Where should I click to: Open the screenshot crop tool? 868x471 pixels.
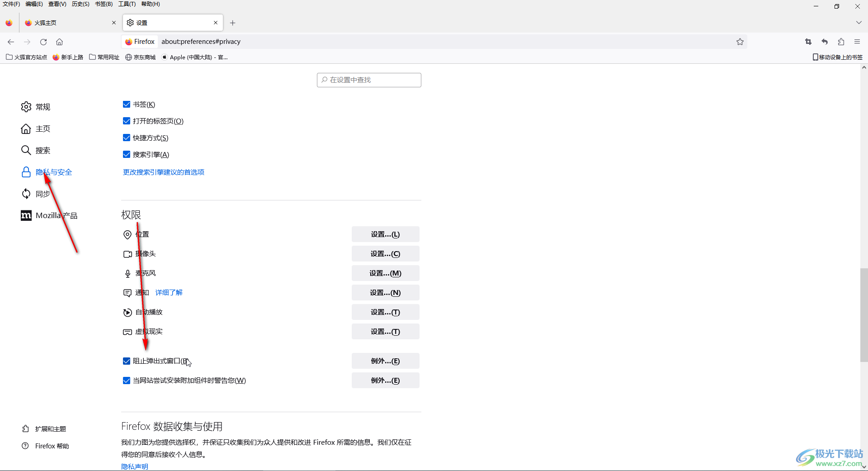[808, 42]
